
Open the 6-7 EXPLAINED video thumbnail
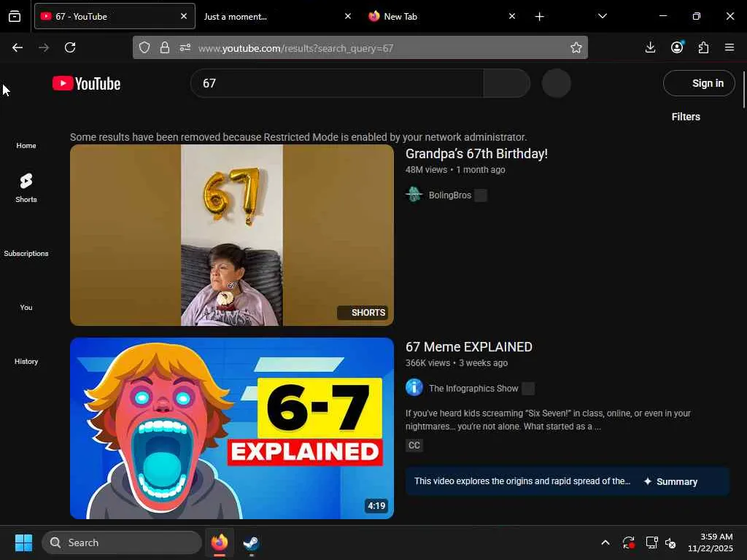(231, 428)
